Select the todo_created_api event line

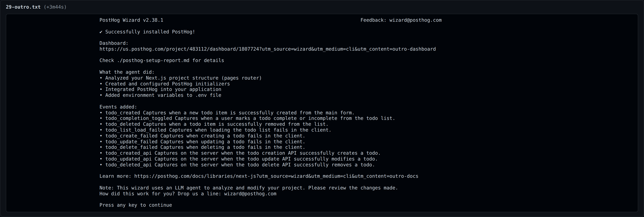coord(240,153)
